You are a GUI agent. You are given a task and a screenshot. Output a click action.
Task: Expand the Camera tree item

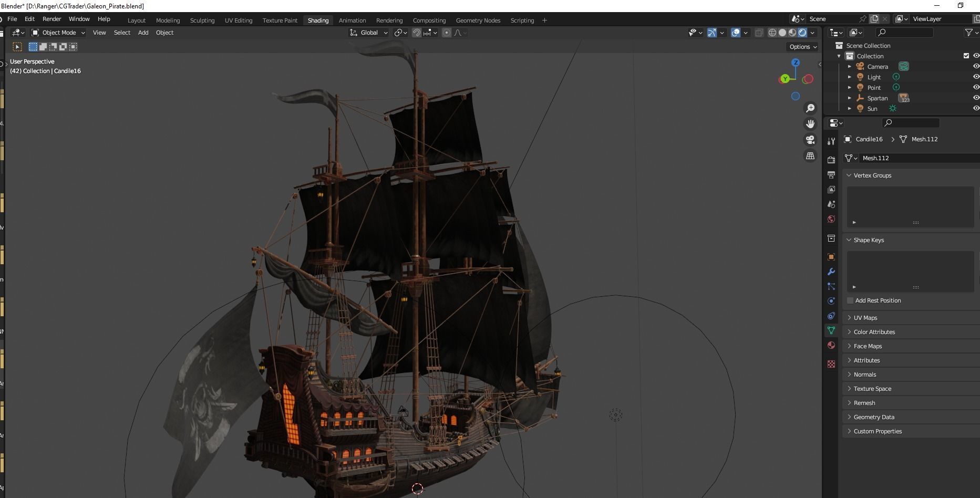(x=850, y=66)
